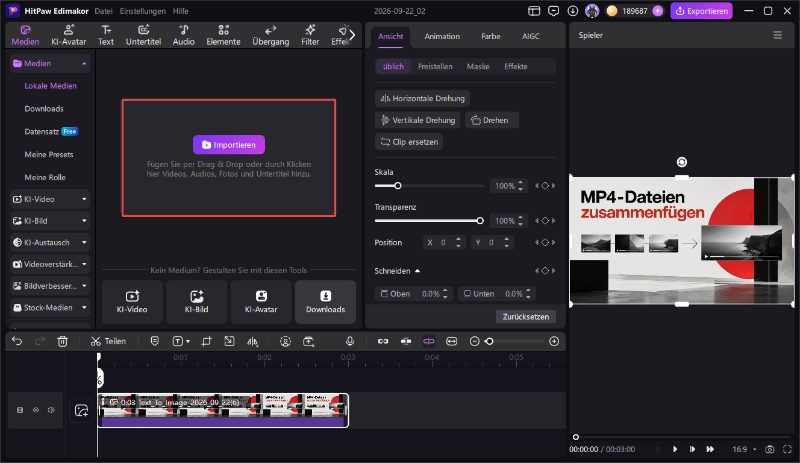The height and width of the screenshot is (463, 800).
Task: Open the Hilfe menu
Action: tap(181, 11)
